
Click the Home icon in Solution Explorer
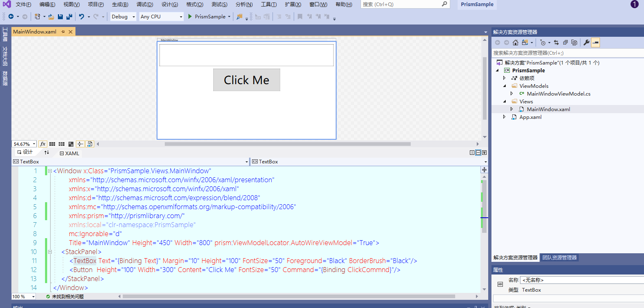tap(516, 42)
